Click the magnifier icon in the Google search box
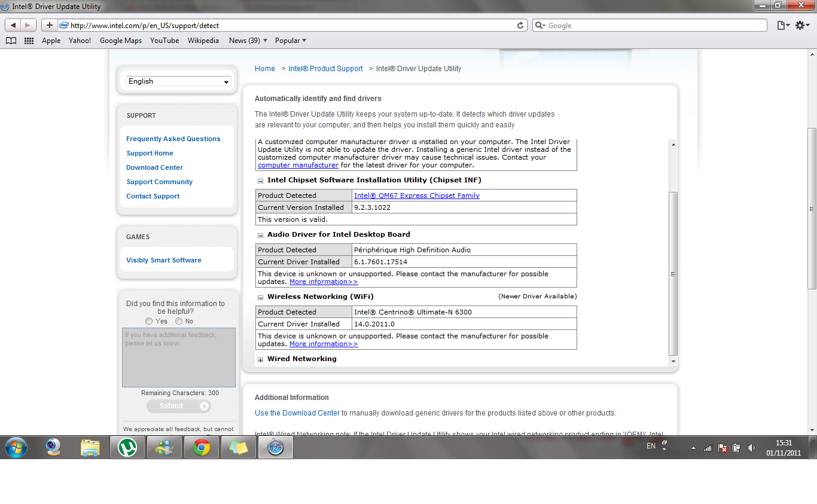Screen dimensions: 817x504 tap(540, 26)
